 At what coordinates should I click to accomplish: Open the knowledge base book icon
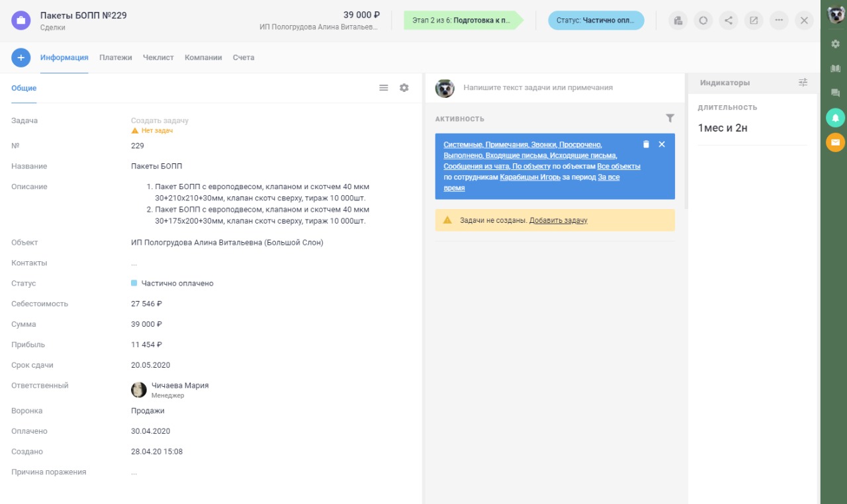tap(835, 69)
